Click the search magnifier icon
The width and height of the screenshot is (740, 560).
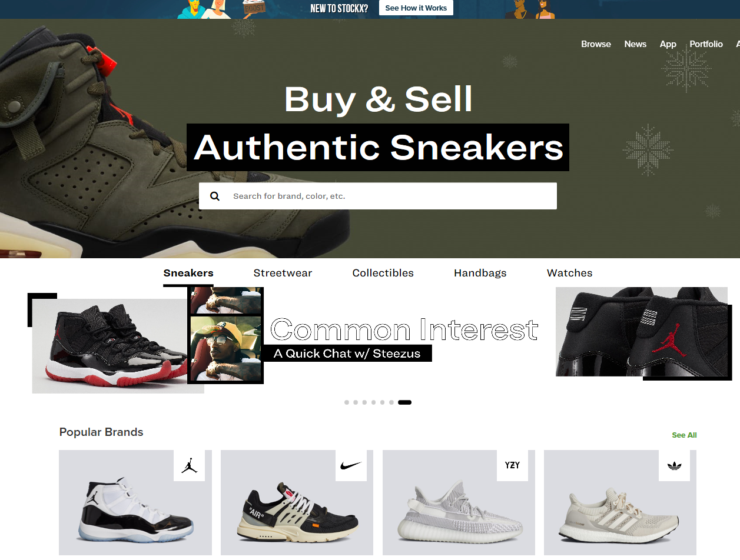[215, 196]
